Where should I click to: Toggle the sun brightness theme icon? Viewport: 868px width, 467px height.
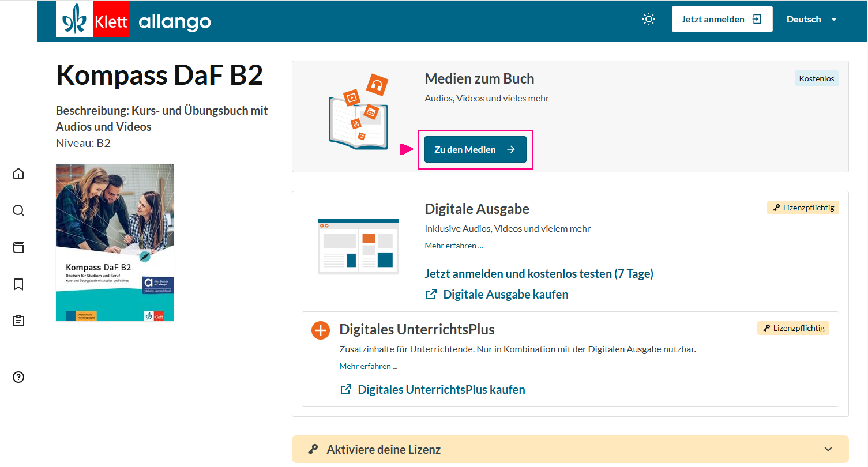[x=649, y=20]
